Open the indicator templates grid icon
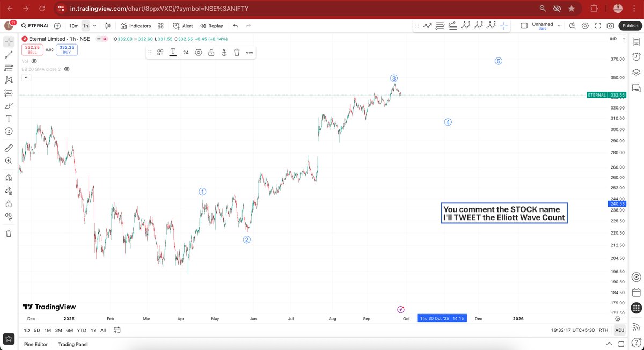Screen dimensions: 644x350 point(160,26)
